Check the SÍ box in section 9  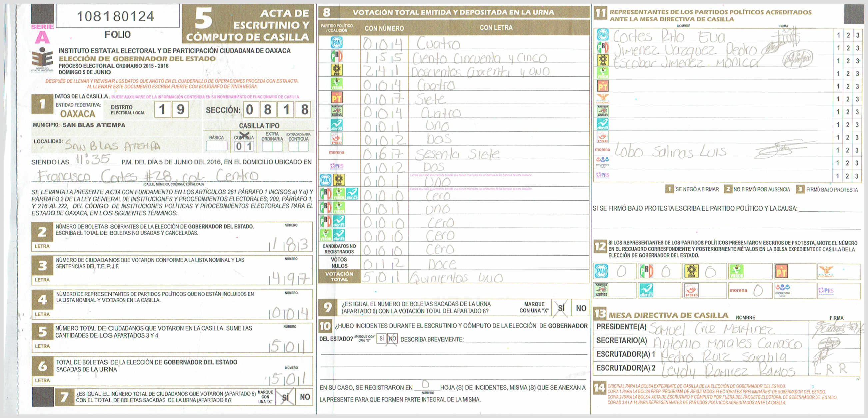(561, 308)
